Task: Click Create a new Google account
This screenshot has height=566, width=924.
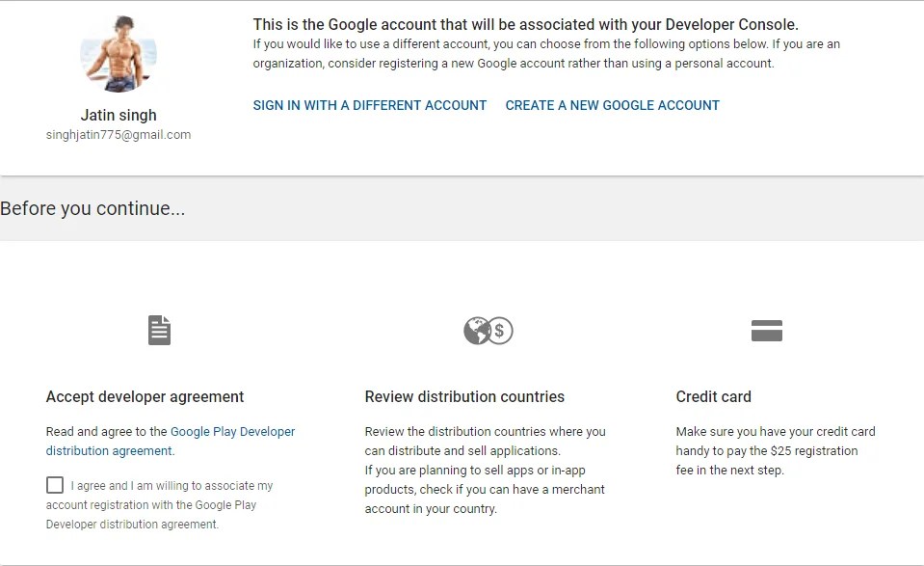Action: (x=612, y=105)
